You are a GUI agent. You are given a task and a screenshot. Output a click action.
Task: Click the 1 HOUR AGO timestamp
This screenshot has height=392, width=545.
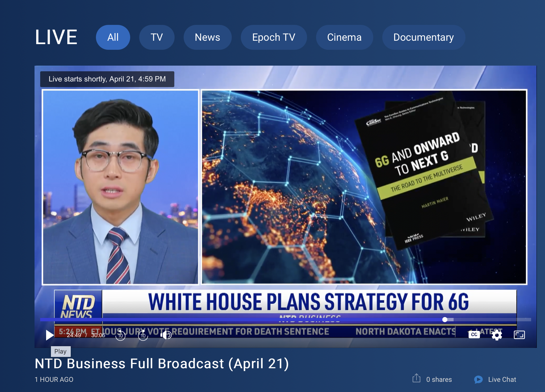point(54,380)
